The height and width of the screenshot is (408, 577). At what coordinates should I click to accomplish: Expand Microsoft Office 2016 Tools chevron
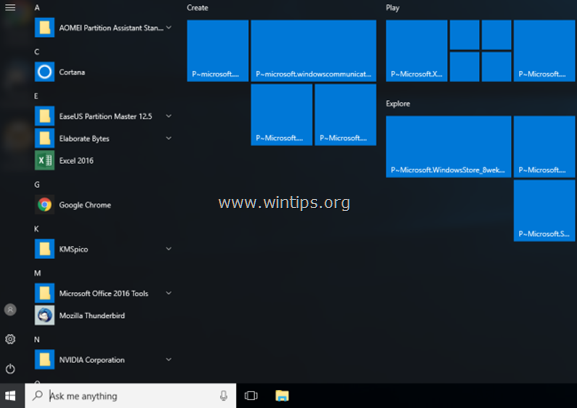tap(169, 293)
